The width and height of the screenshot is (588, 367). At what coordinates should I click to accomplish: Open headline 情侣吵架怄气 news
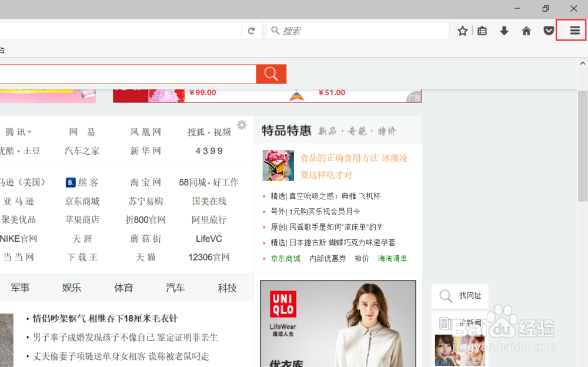click(105, 319)
